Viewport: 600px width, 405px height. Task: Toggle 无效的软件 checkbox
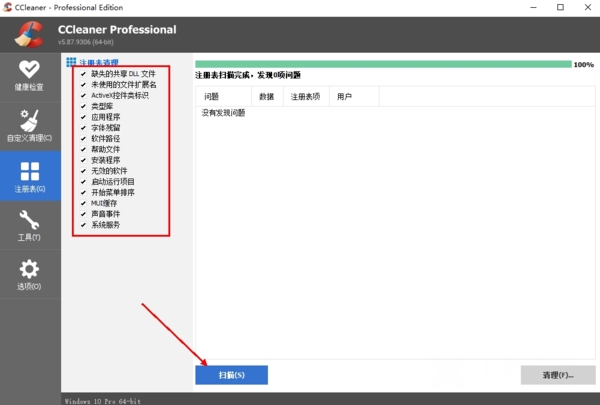pos(83,171)
